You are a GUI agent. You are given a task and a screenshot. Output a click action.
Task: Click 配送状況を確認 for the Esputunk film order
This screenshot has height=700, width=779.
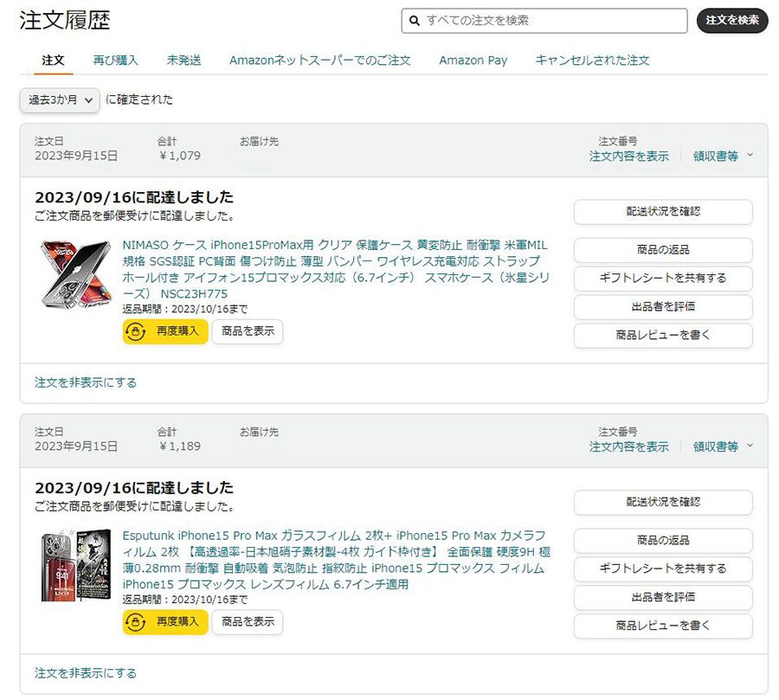click(663, 502)
